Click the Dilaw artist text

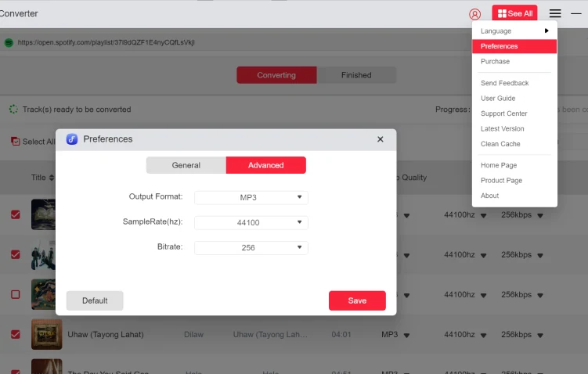pos(193,334)
